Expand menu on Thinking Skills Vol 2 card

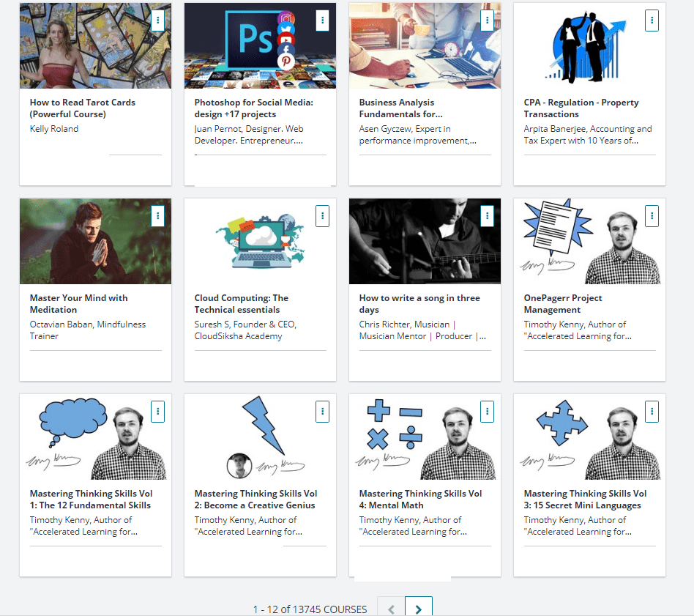[322, 412]
